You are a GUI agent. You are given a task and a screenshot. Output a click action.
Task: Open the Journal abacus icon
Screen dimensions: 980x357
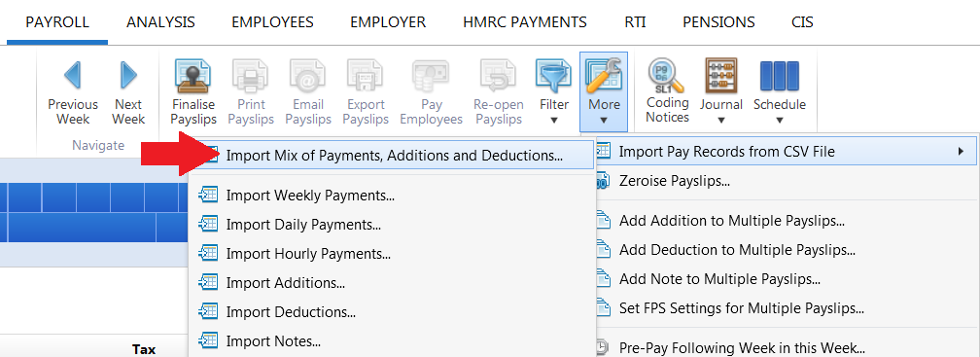[720, 76]
